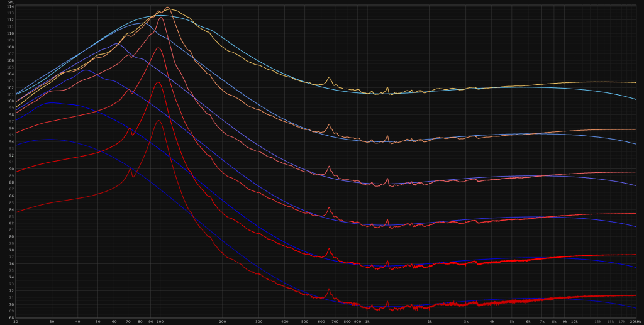644x325 pixels.
Task: Click the 5k frequency axis label
Action: pos(512,321)
